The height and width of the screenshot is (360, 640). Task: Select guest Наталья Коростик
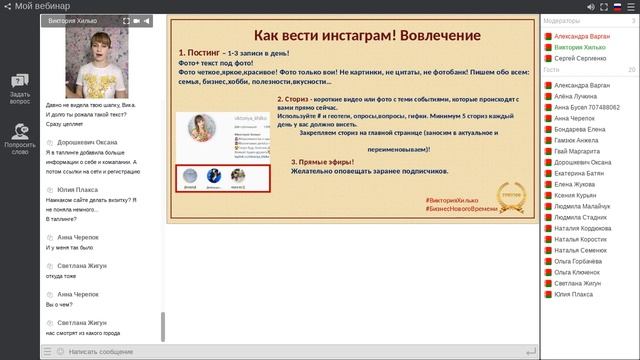(580, 240)
